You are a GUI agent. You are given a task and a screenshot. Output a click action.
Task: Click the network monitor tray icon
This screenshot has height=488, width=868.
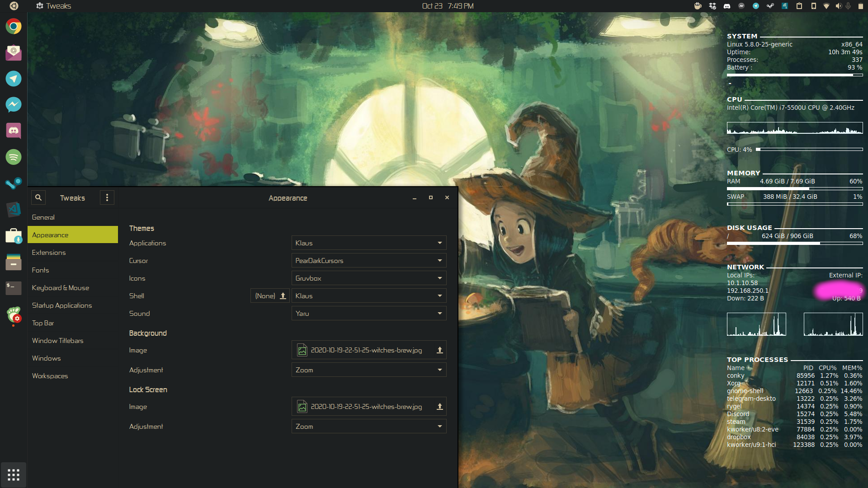pyautogui.click(x=785, y=6)
